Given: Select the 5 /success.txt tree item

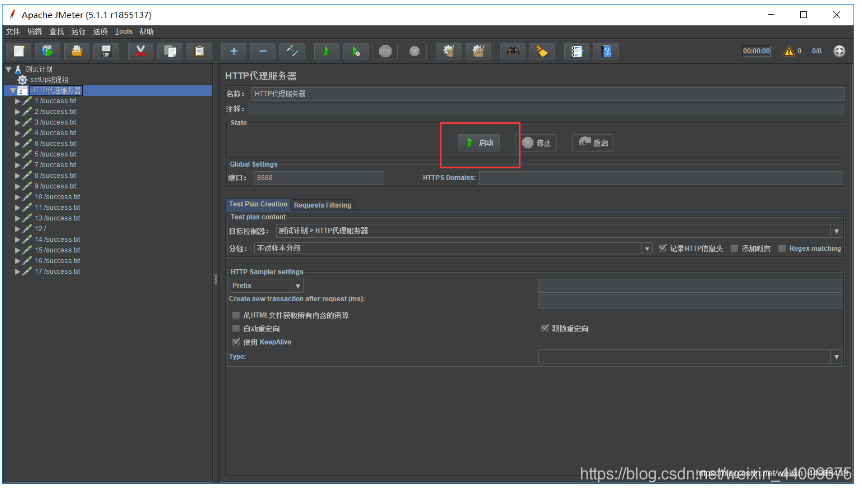Looking at the screenshot, I should coord(55,154).
